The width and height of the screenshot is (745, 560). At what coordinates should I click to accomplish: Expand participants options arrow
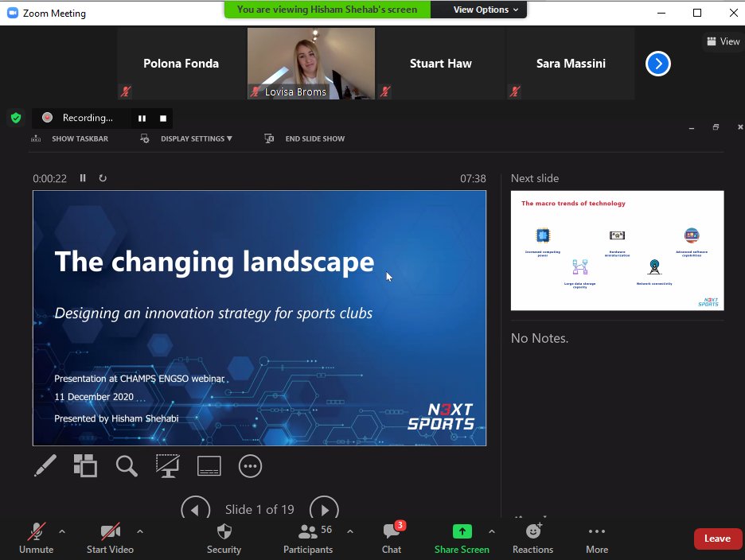pyautogui.click(x=350, y=531)
